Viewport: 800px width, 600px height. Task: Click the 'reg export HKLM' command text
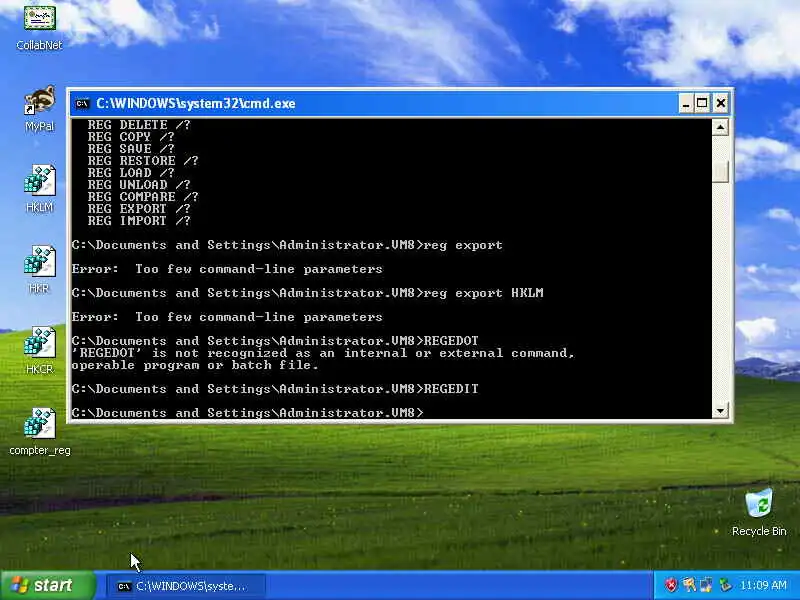point(484,293)
